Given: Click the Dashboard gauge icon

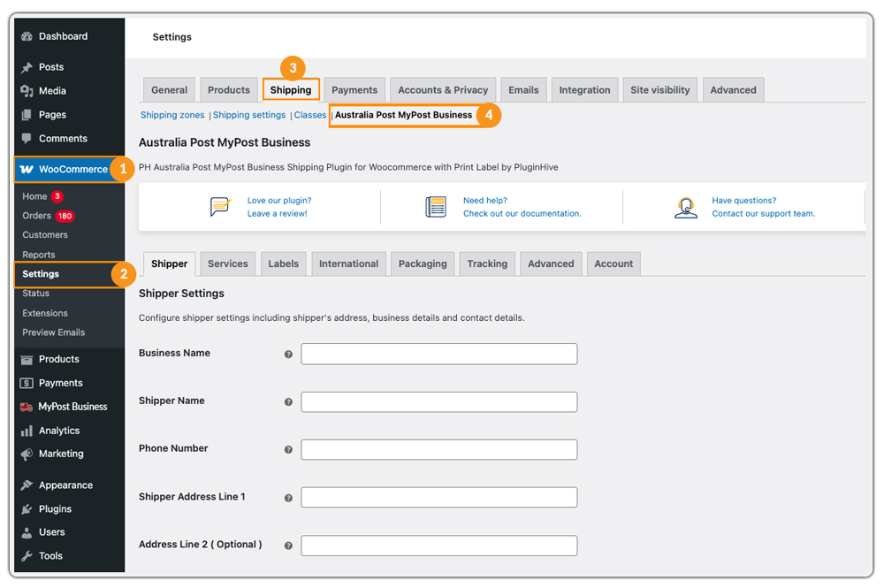Looking at the screenshot, I should (x=27, y=36).
